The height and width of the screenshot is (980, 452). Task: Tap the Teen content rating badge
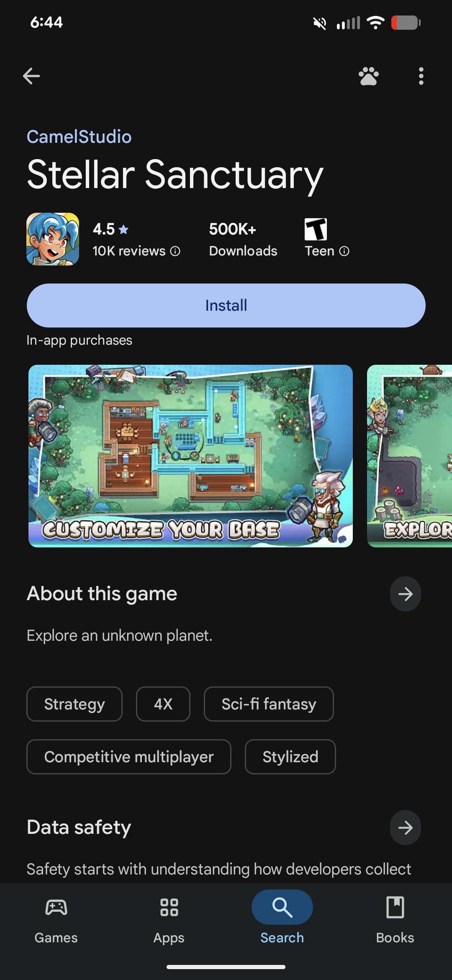316,229
